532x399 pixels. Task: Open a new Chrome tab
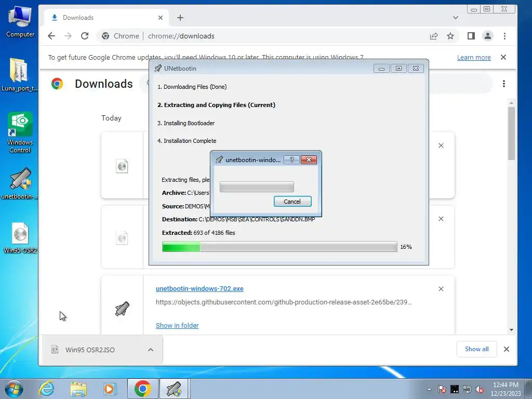pyautogui.click(x=180, y=18)
